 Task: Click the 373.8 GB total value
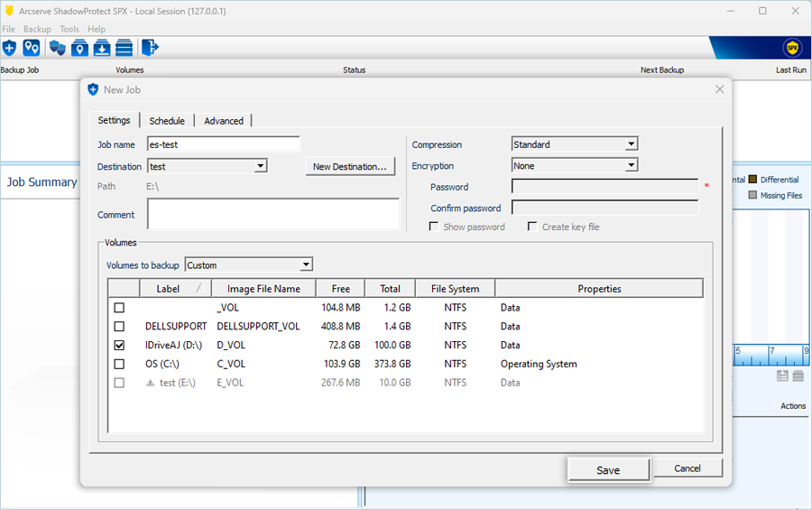coord(392,364)
